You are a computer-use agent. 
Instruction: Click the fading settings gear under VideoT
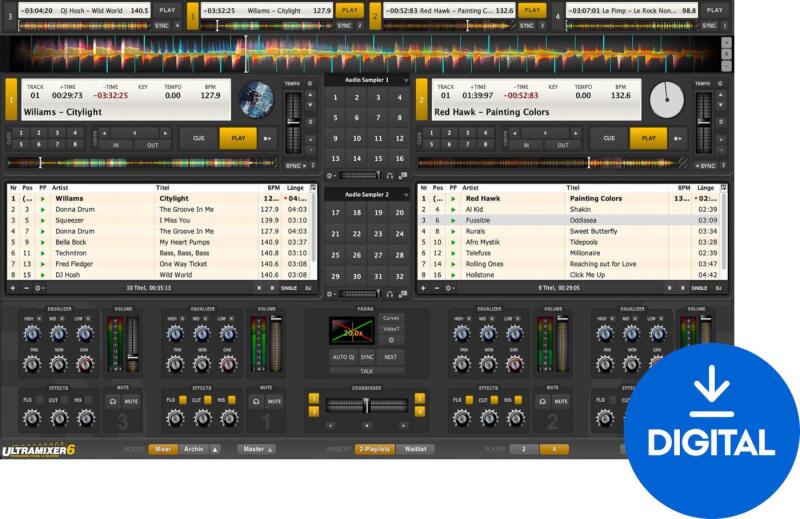pyautogui.click(x=390, y=339)
